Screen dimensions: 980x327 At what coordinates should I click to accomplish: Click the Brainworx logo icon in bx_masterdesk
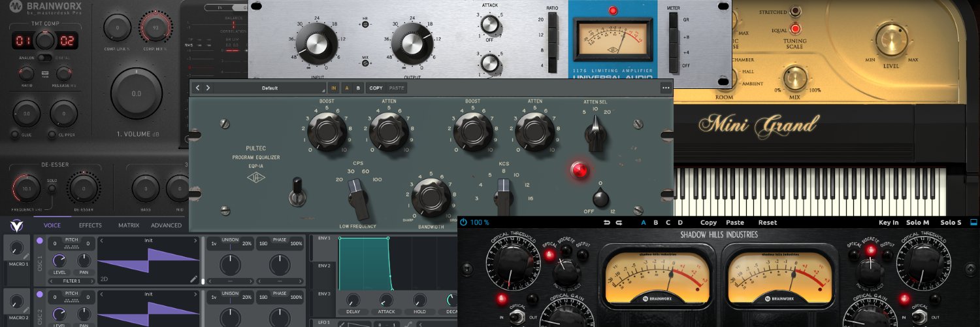[x=16, y=7]
